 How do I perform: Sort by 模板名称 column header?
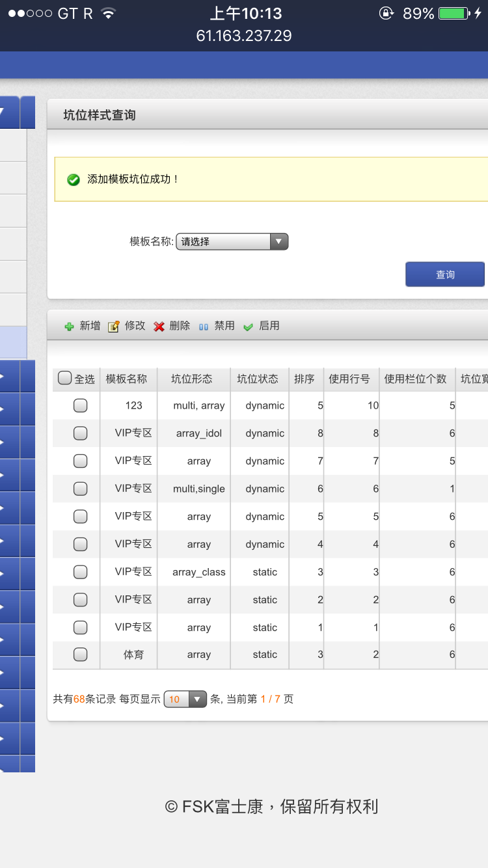[x=127, y=379]
